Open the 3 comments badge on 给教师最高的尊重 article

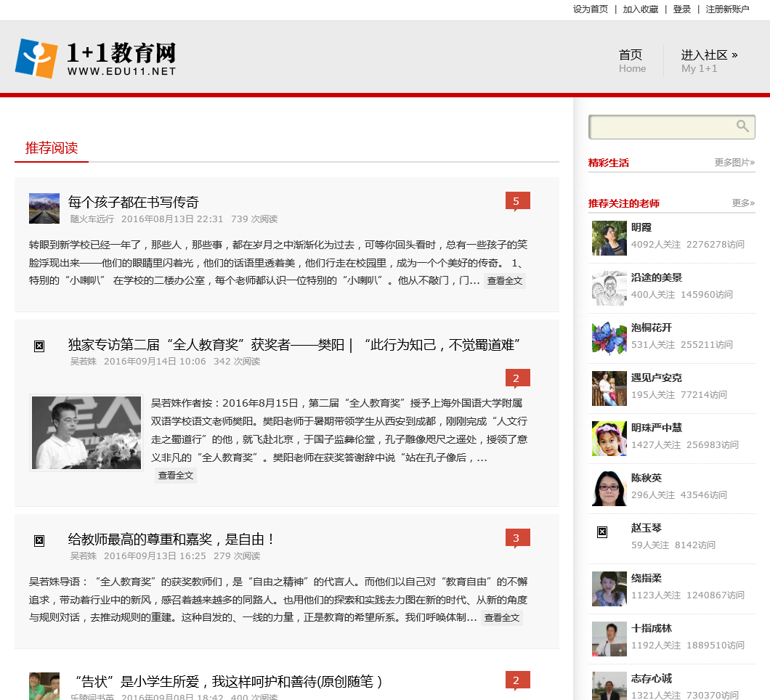(518, 538)
